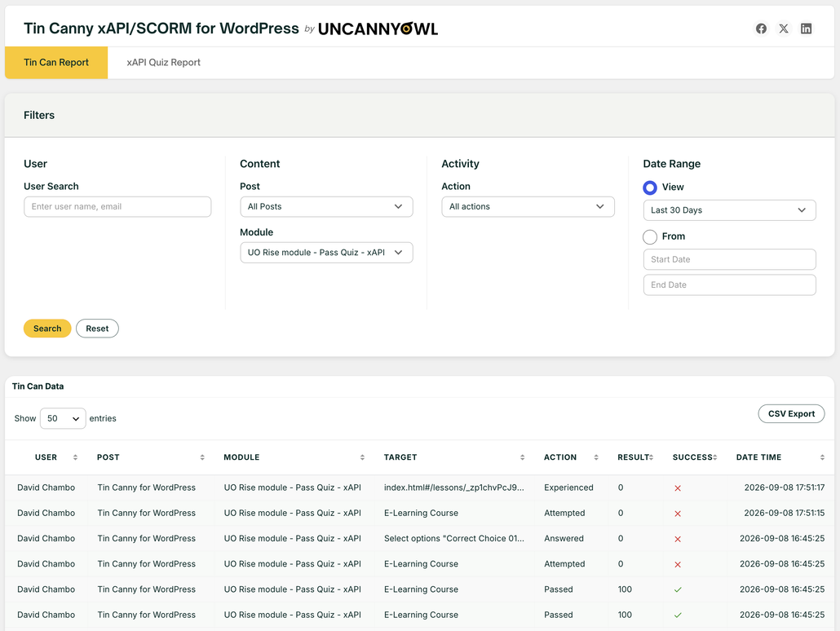Image resolution: width=840 pixels, height=631 pixels.
Task: Click the red X in the Experienced row
Action: 678,488
